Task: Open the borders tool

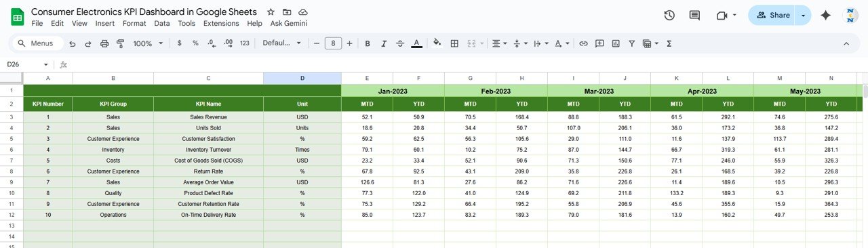Action: 454,43
